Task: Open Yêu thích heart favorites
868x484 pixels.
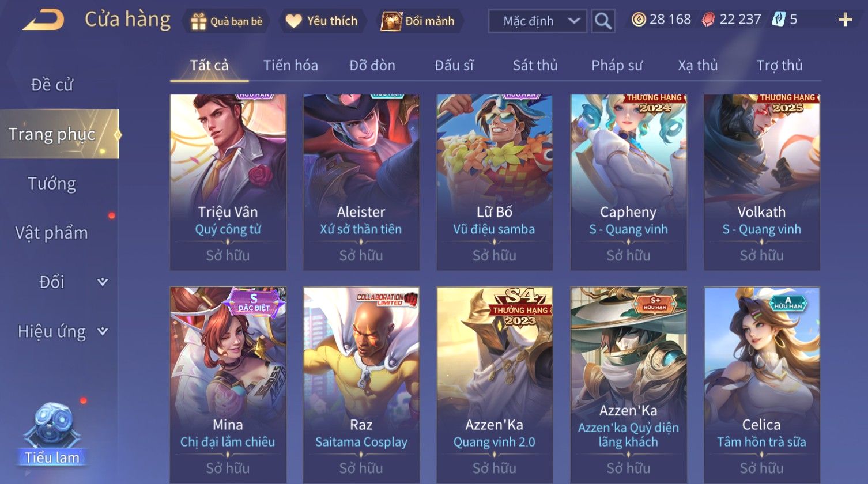Action: (x=293, y=21)
